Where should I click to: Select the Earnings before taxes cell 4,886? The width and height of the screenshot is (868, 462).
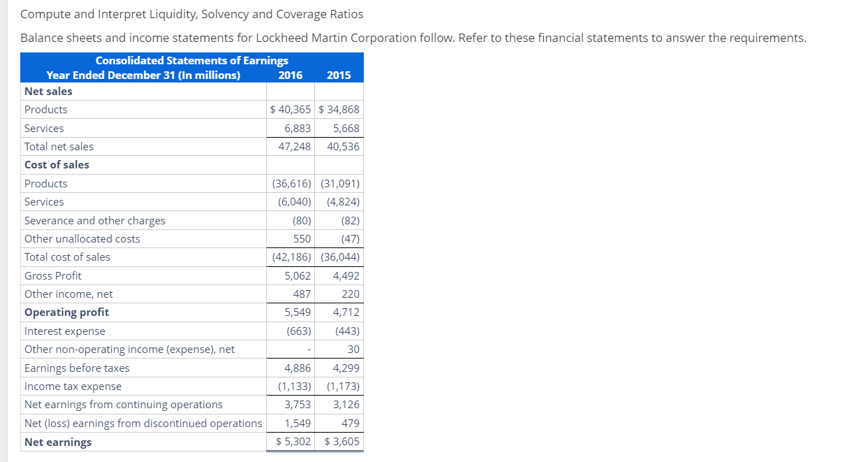(x=299, y=368)
